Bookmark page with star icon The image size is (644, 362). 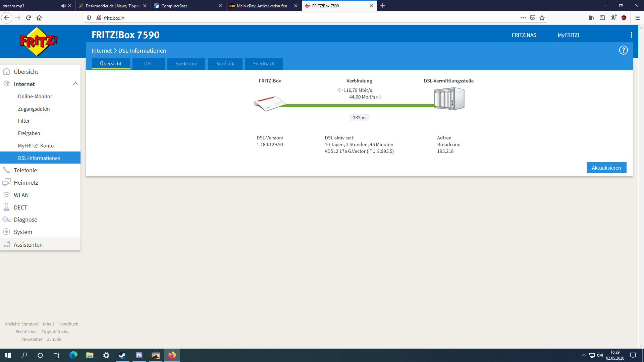(542, 18)
